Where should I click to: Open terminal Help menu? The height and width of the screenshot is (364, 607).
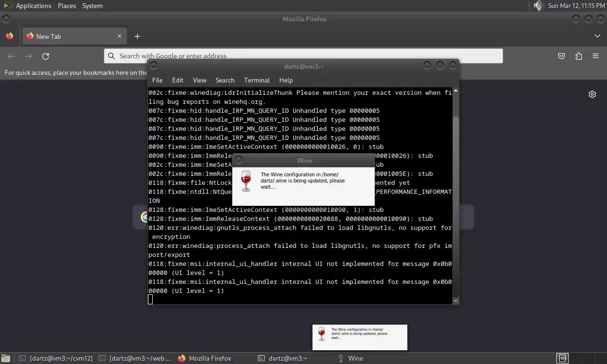pyautogui.click(x=286, y=80)
